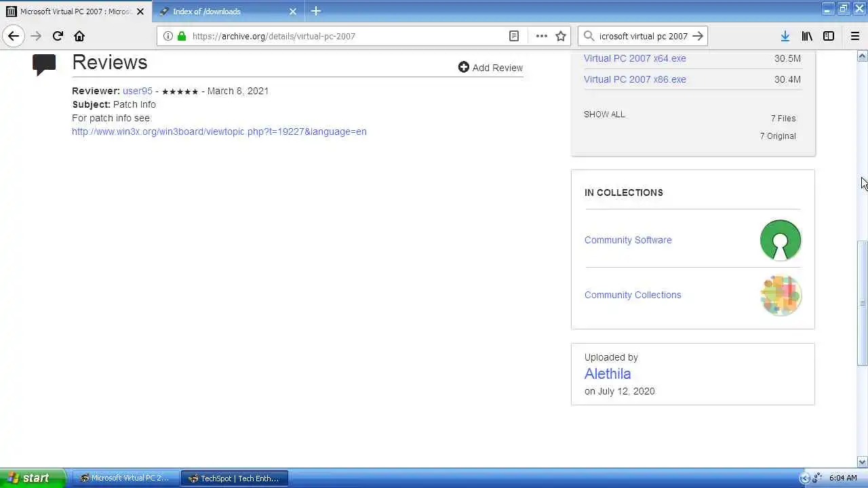The width and height of the screenshot is (868, 488).
Task: Expand the SHOW ALL files list
Action: point(604,115)
